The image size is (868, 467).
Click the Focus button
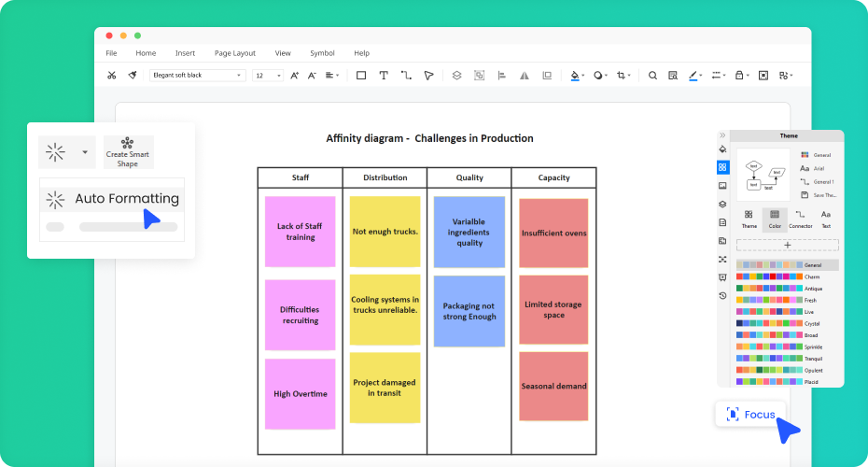750,414
